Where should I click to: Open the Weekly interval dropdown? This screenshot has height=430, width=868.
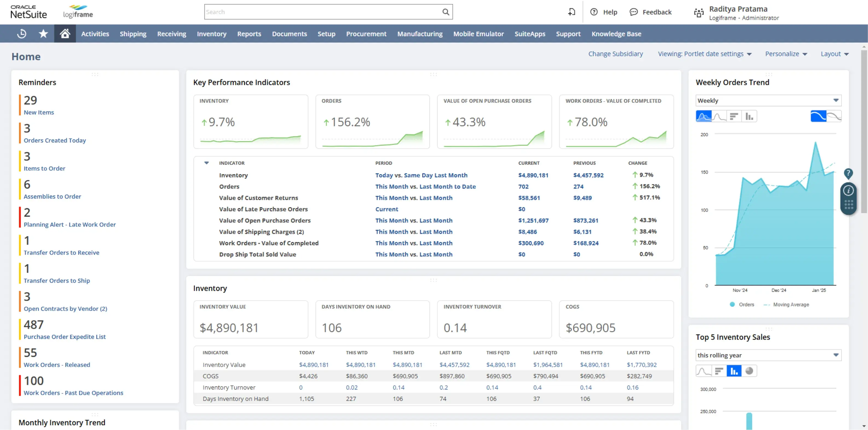pyautogui.click(x=768, y=100)
